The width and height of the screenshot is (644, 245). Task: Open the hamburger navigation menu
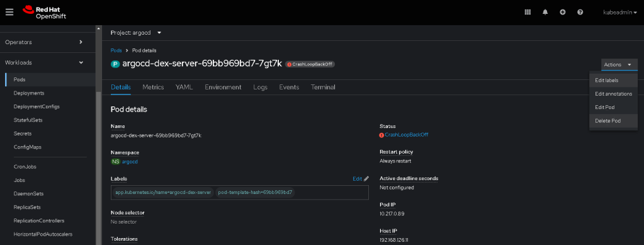tap(9, 12)
